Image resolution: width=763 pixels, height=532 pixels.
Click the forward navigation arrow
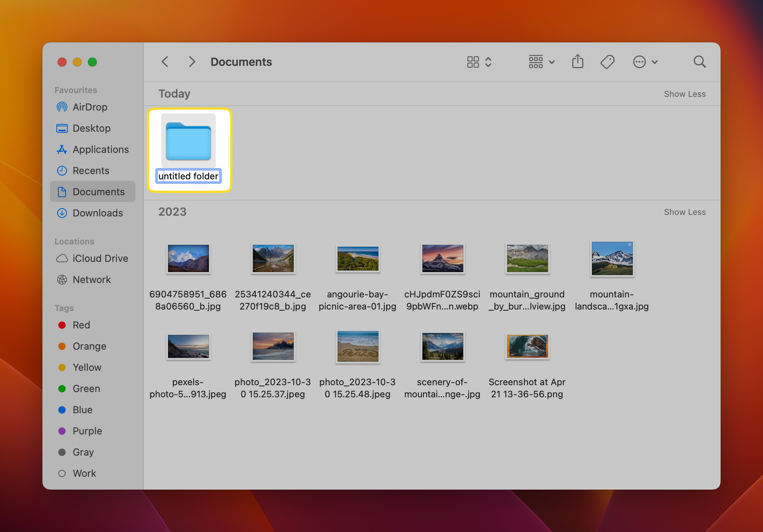click(192, 61)
